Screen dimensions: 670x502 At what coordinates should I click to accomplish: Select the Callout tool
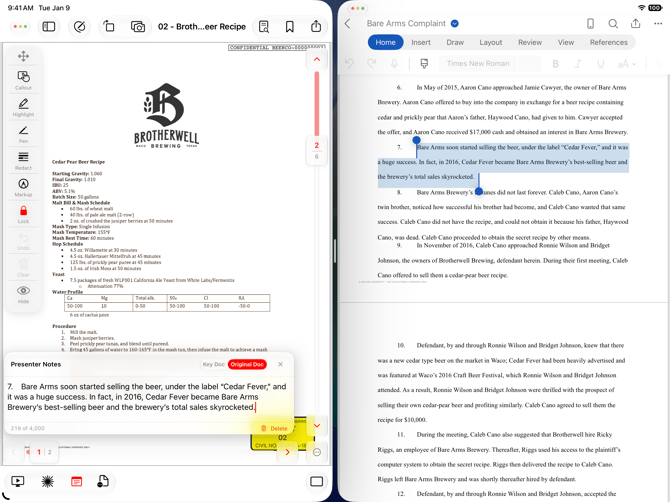point(24,80)
